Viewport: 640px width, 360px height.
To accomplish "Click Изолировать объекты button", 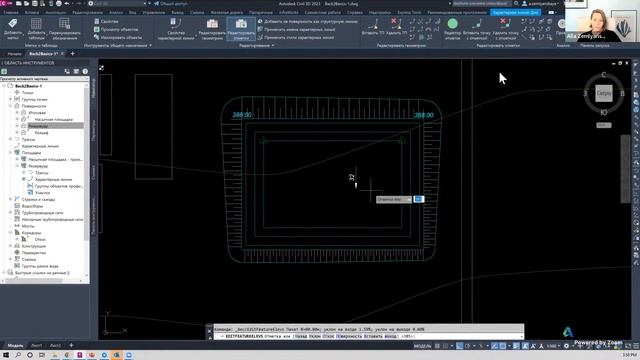I will pos(118,37).
